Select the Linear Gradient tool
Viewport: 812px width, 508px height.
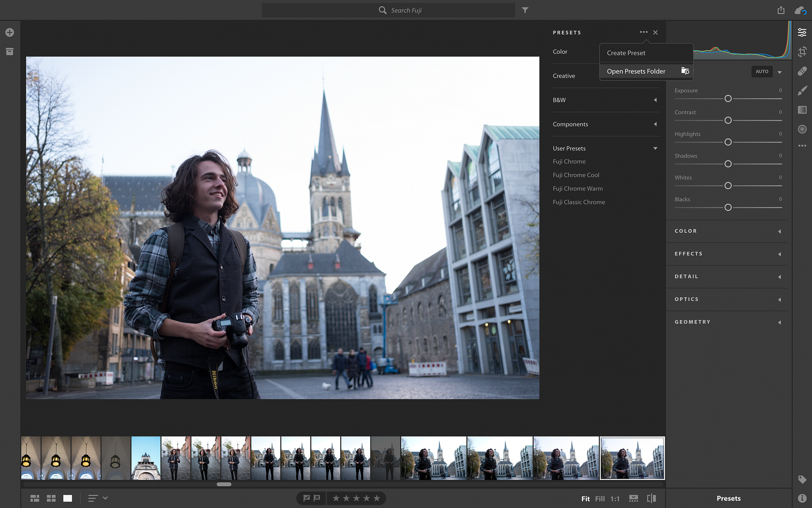[802, 110]
